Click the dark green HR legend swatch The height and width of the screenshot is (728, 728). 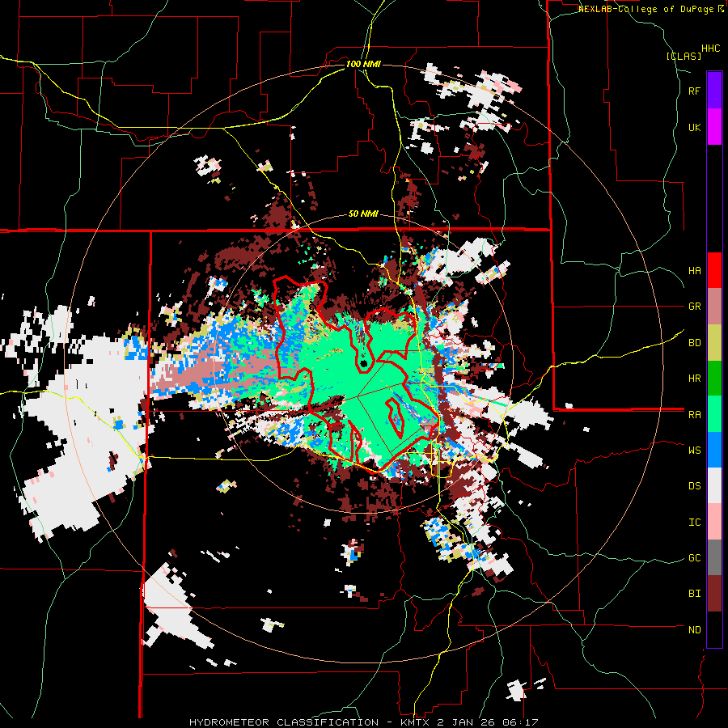coord(714,379)
